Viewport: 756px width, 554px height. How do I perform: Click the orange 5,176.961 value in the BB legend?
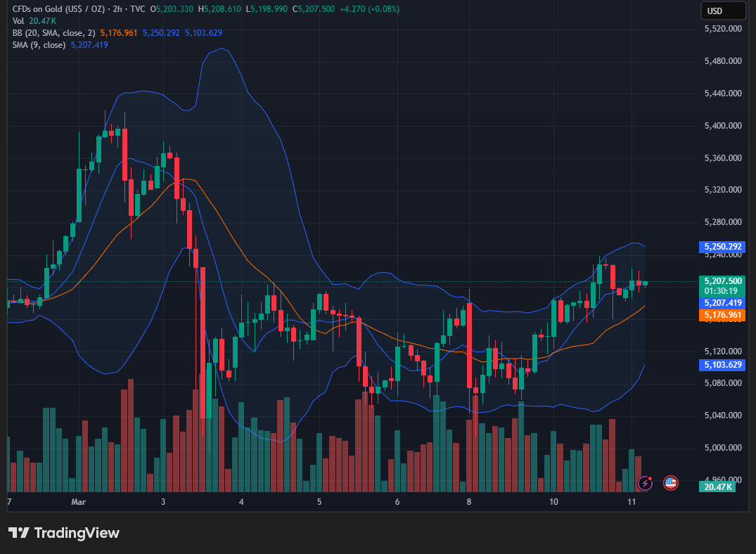pos(119,33)
